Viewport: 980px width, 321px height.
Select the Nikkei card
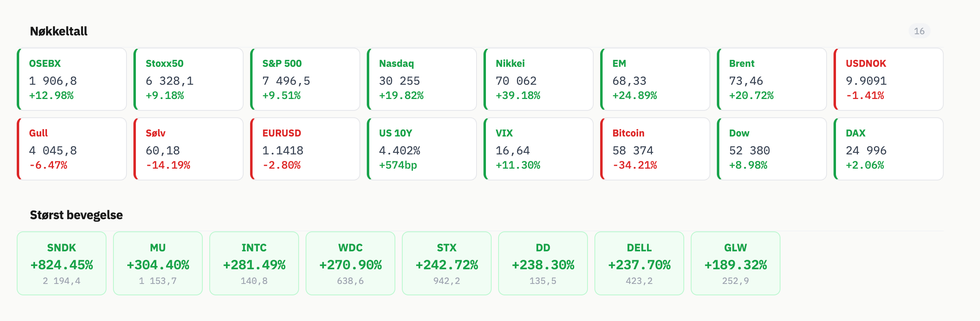pyautogui.click(x=539, y=79)
